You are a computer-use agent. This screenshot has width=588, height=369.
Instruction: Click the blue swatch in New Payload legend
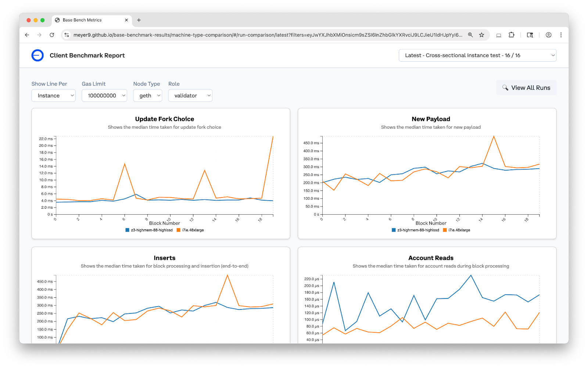(394, 230)
